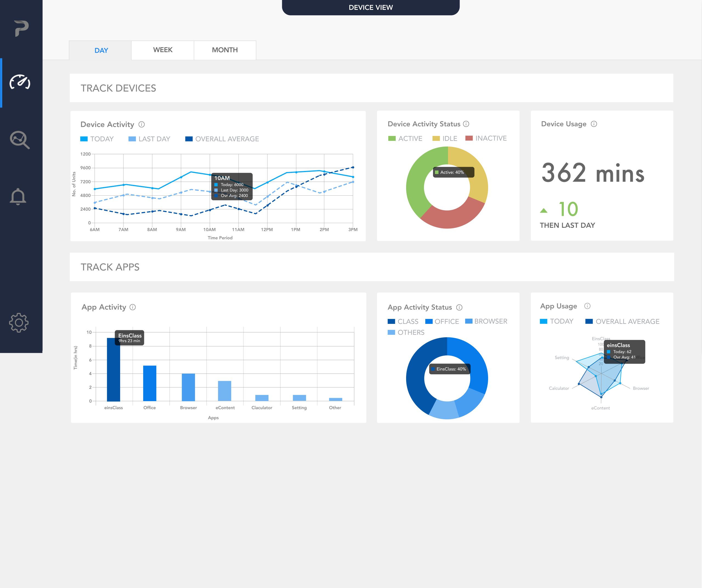Click the App Activity Status info icon

point(459,307)
